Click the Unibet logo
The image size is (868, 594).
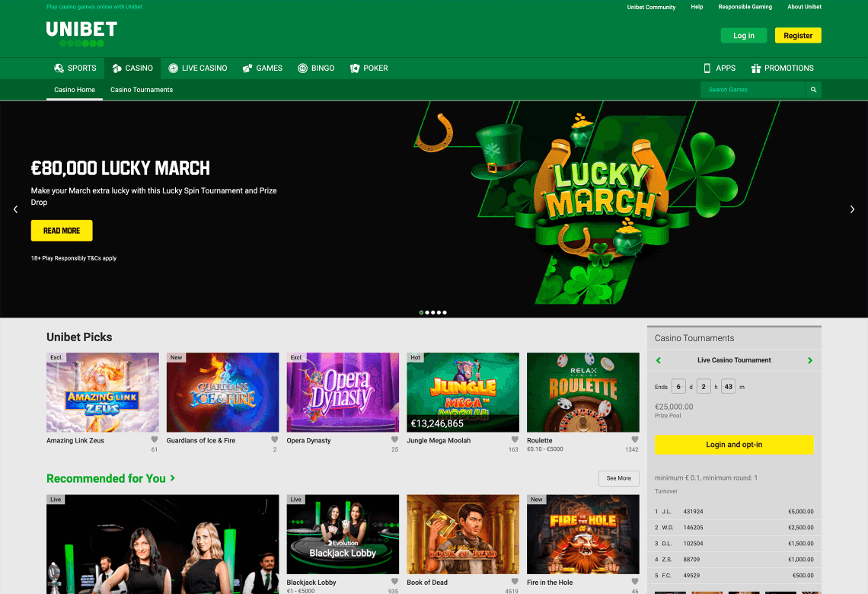(81, 34)
